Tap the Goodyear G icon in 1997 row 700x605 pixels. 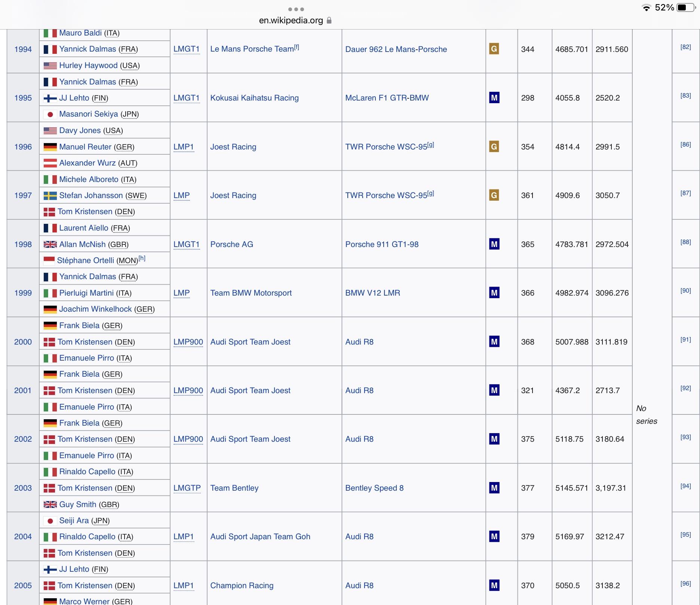494,195
